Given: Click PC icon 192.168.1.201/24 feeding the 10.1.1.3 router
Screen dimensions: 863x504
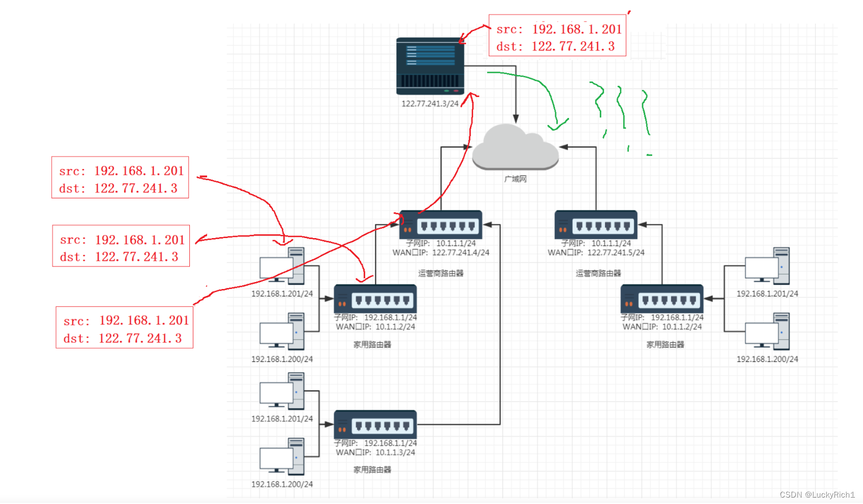Looking at the screenshot, I should coord(282,391).
